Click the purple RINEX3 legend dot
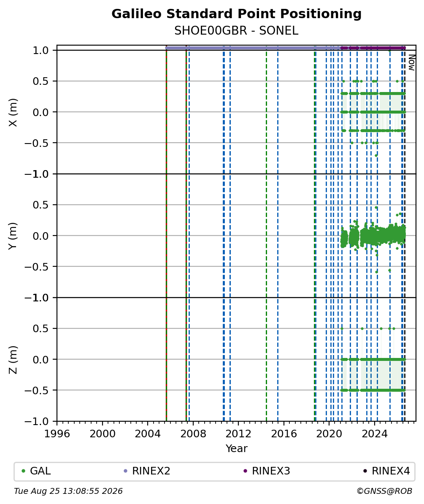Image resolution: width=424 pixels, height=504 pixels. [246, 471]
